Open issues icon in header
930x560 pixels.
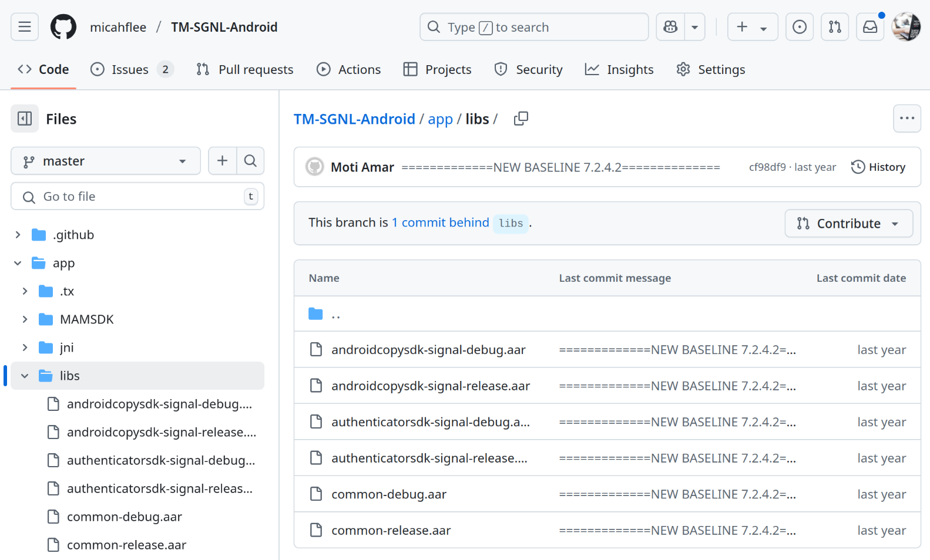[x=800, y=27]
